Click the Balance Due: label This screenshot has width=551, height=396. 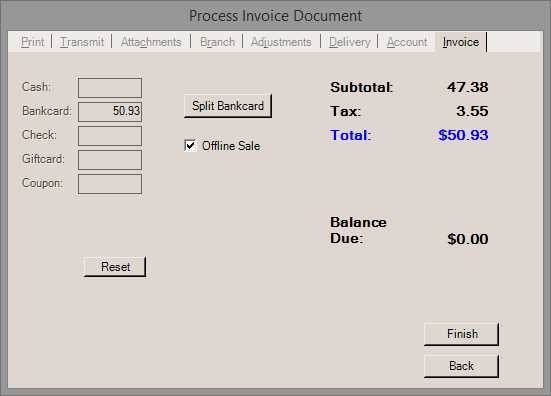point(358,231)
